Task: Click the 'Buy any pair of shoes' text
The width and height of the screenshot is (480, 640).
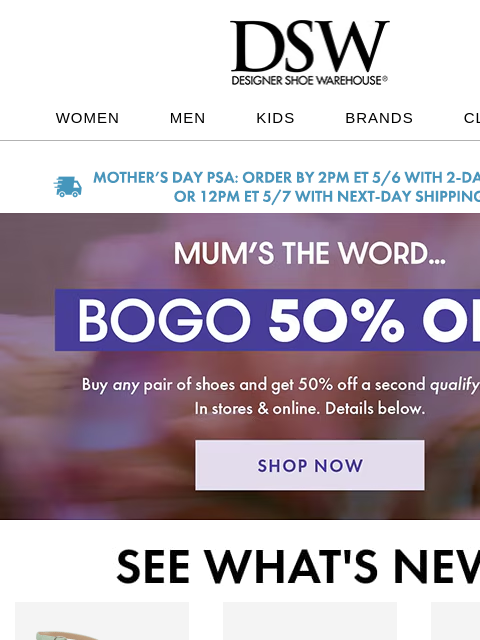Action: click(281, 384)
